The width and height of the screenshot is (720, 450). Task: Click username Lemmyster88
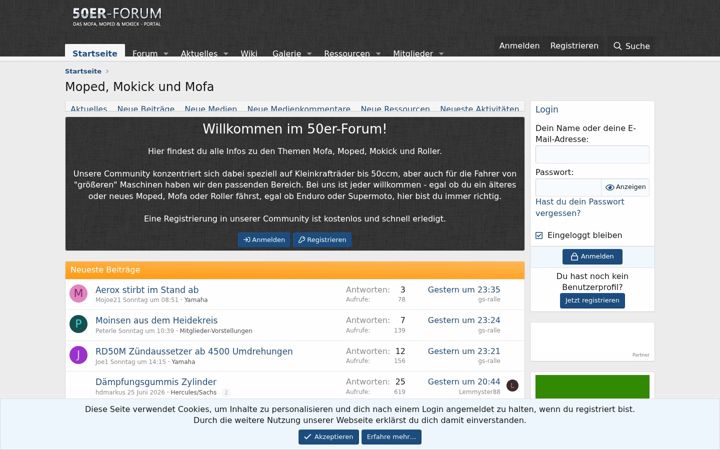[x=479, y=392]
